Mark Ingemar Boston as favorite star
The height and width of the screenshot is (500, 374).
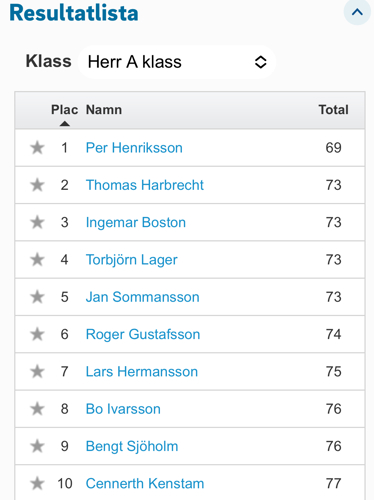[37, 222]
